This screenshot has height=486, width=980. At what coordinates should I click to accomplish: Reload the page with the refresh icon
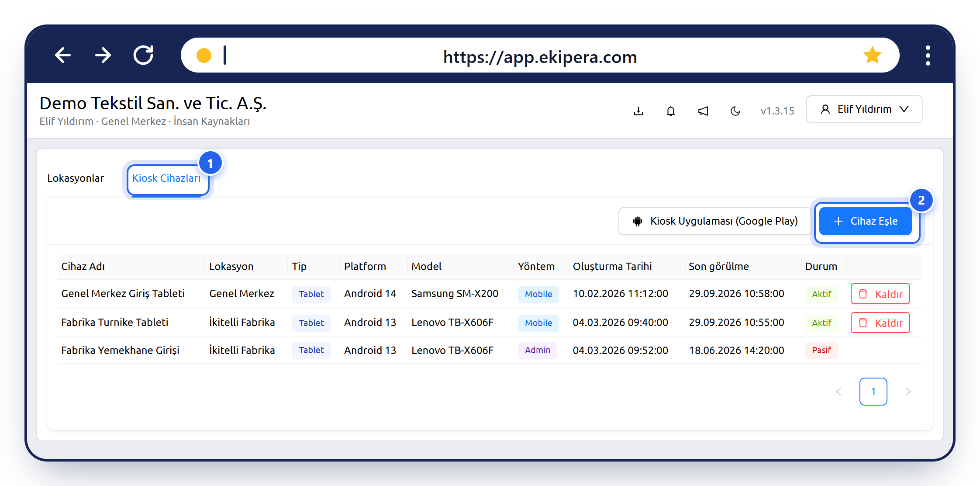[144, 55]
